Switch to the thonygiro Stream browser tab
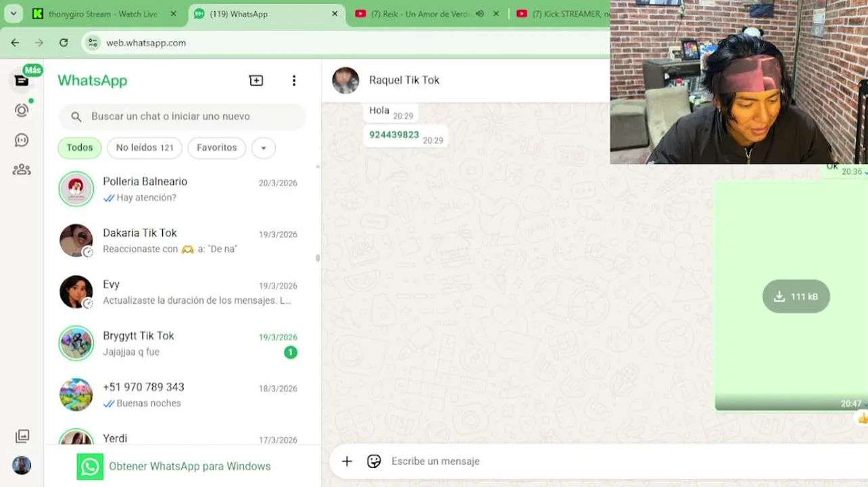 pos(102,14)
